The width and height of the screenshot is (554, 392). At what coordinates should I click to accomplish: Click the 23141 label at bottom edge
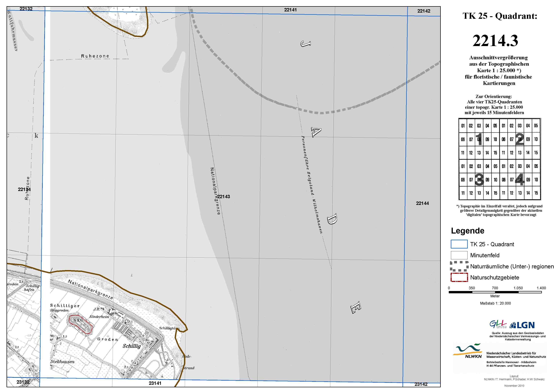click(x=155, y=383)
